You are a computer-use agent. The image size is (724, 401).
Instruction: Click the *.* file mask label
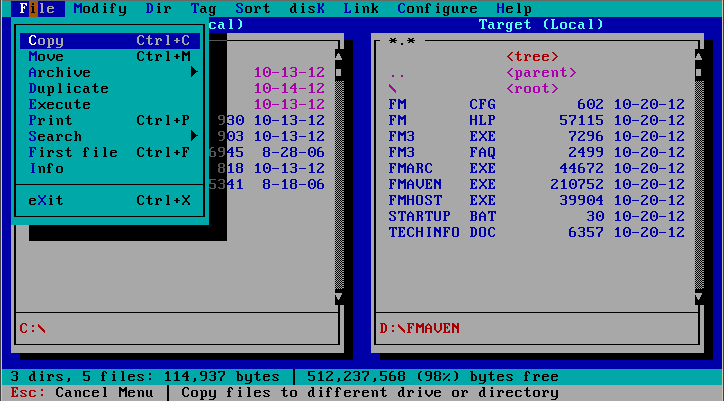[402, 41]
